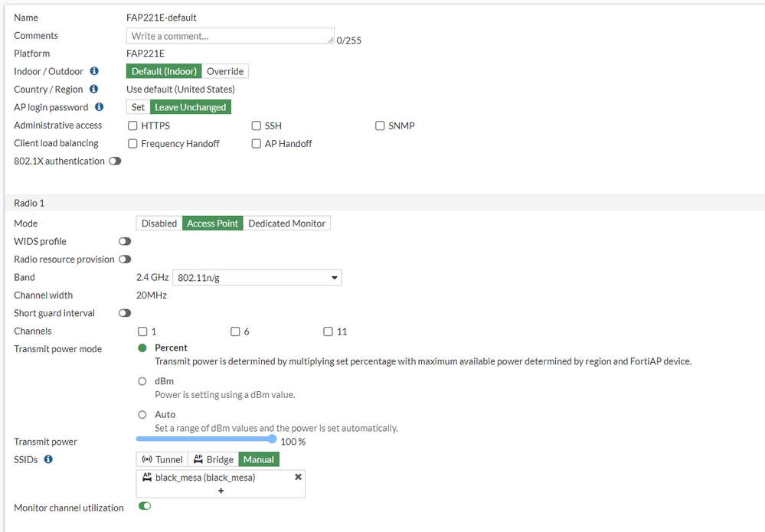This screenshot has height=532, width=765.
Task: Click the AP login password info icon
Action: click(99, 107)
